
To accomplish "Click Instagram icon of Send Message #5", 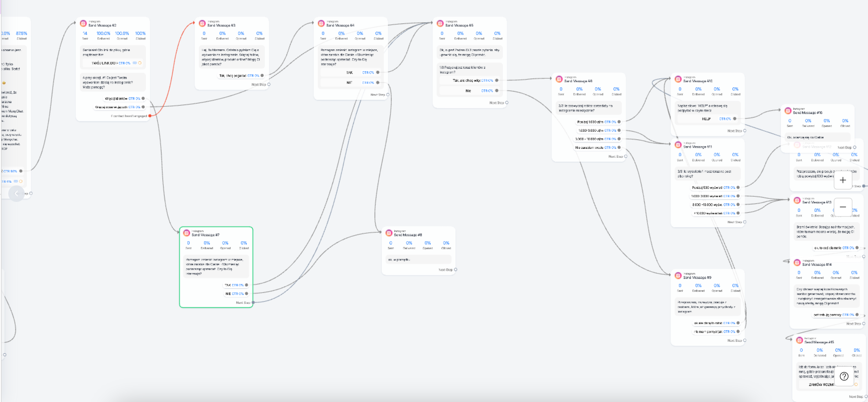I will (x=440, y=23).
